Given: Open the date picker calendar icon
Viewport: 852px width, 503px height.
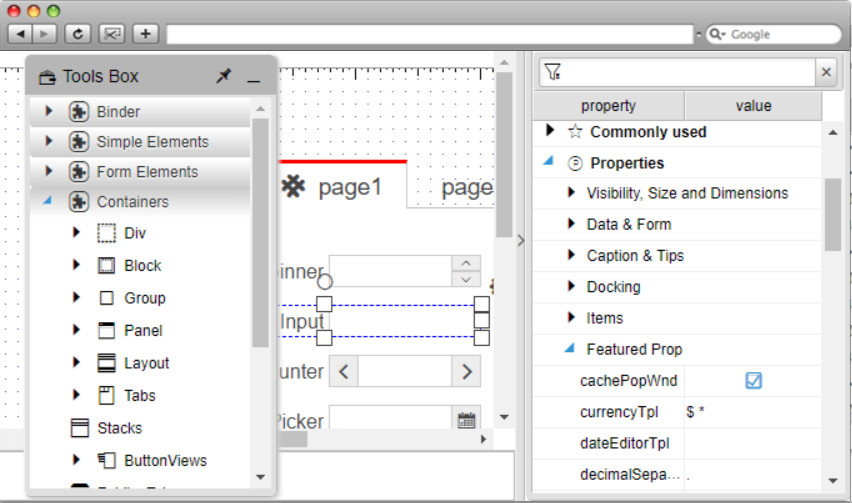Looking at the screenshot, I should click(466, 419).
